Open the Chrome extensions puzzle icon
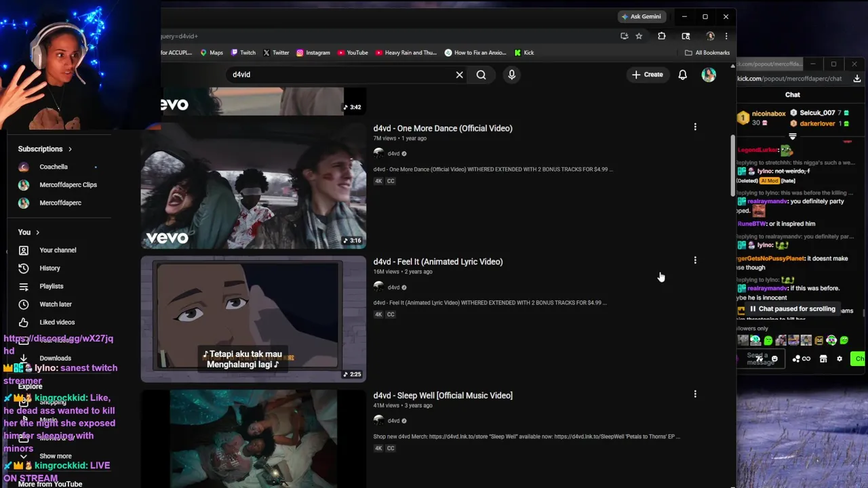 pos(662,36)
